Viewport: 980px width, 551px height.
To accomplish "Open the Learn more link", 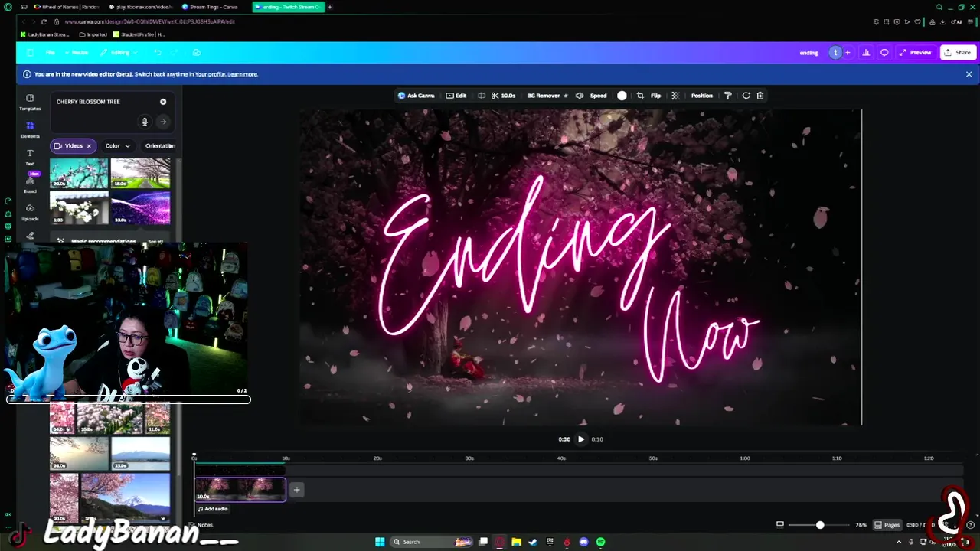I will pyautogui.click(x=242, y=74).
